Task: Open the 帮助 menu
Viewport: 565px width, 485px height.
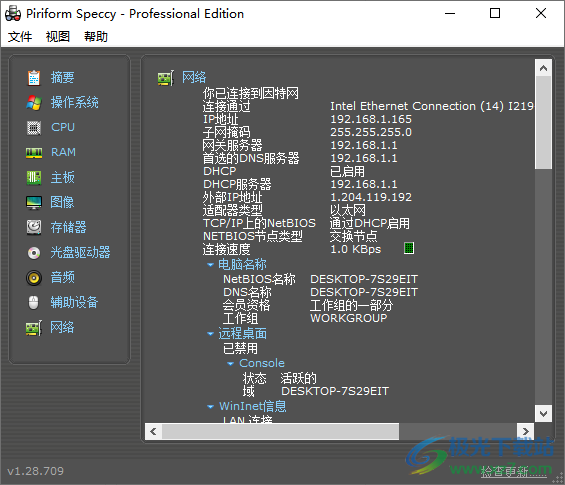Action: coord(96,36)
